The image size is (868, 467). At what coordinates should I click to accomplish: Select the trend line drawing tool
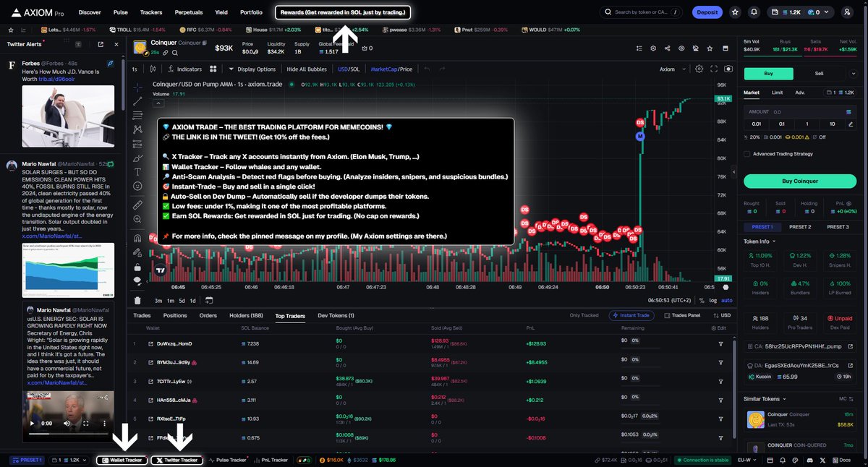[x=137, y=102]
